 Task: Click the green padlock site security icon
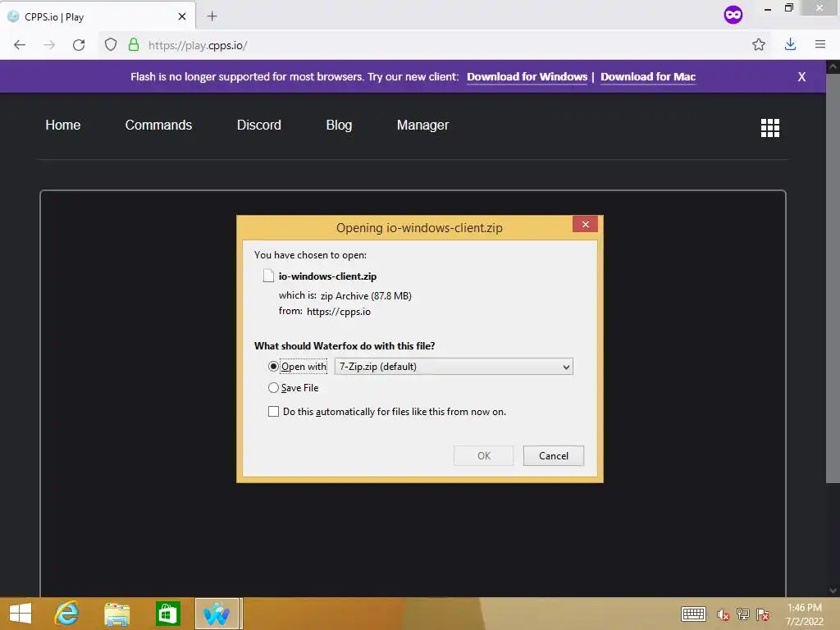(134, 45)
